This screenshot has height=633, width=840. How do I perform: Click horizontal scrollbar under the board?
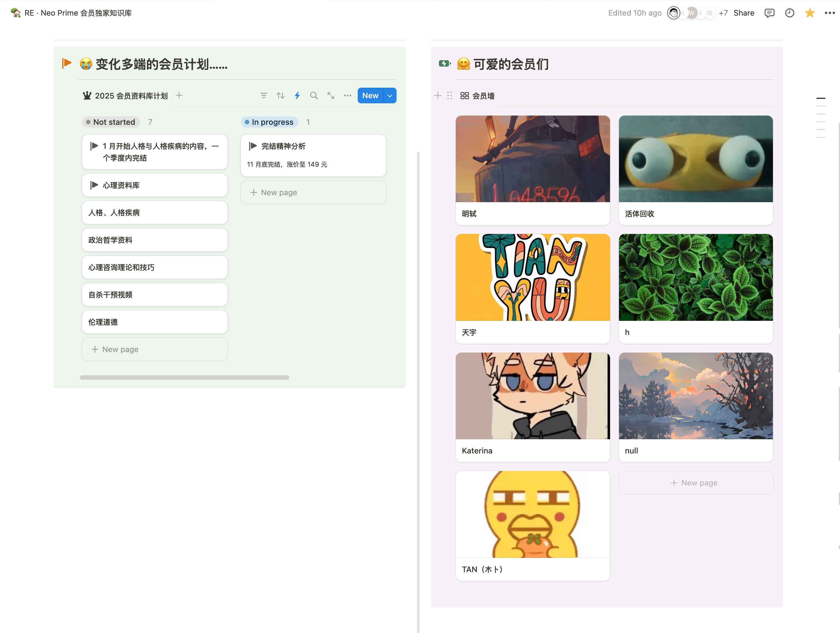pyautogui.click(x=184, y=378)
